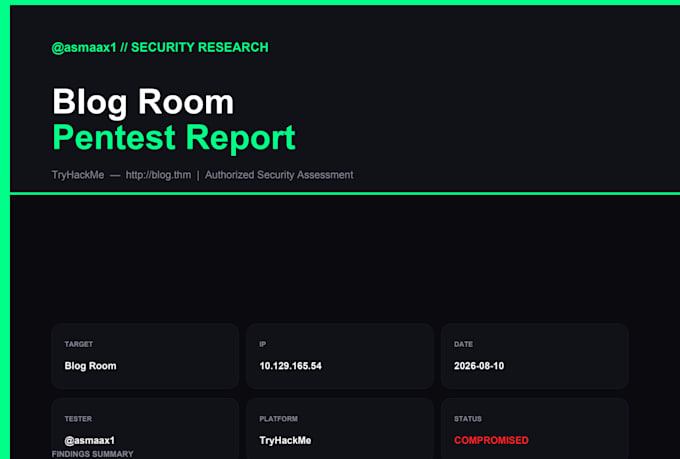This screenshot has height=459, width=680.
Task: Click the 'TryHackMe' text in subtitle line
Action: click(78, 175)
